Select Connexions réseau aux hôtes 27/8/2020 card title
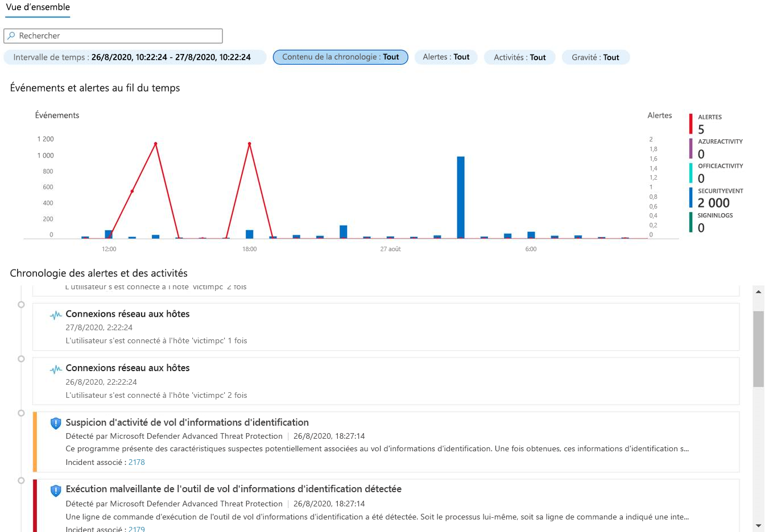 point(127,314)
